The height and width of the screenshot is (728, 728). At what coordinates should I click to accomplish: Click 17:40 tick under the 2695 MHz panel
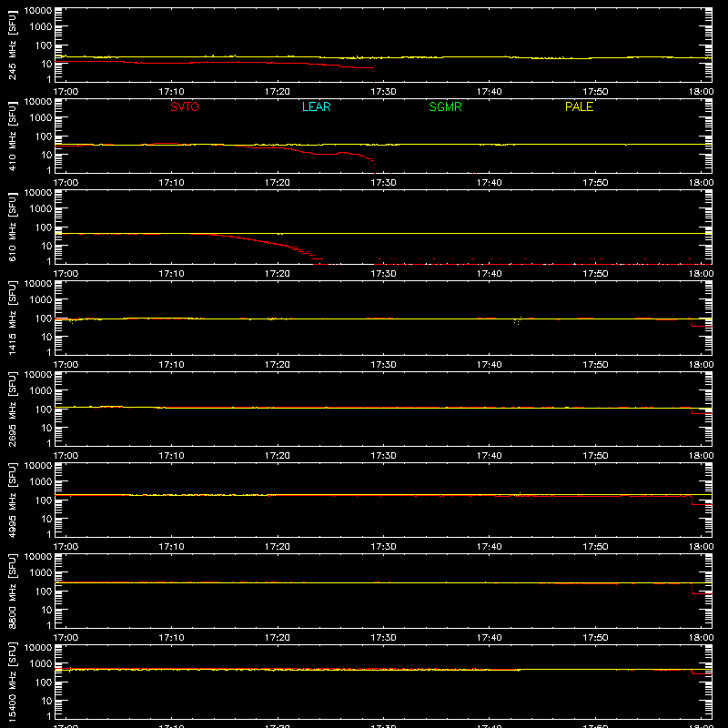tap(490, 456)
